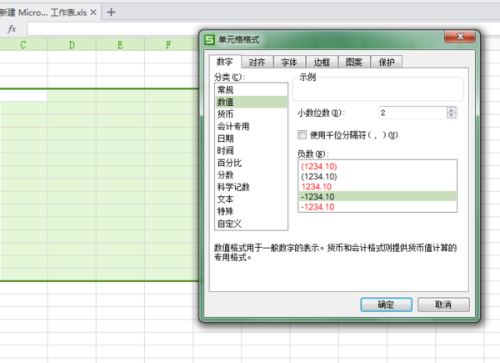Switch to the 对齐 tab
The height and width of the screenshot is (363, 500).
tap(257, 62)
